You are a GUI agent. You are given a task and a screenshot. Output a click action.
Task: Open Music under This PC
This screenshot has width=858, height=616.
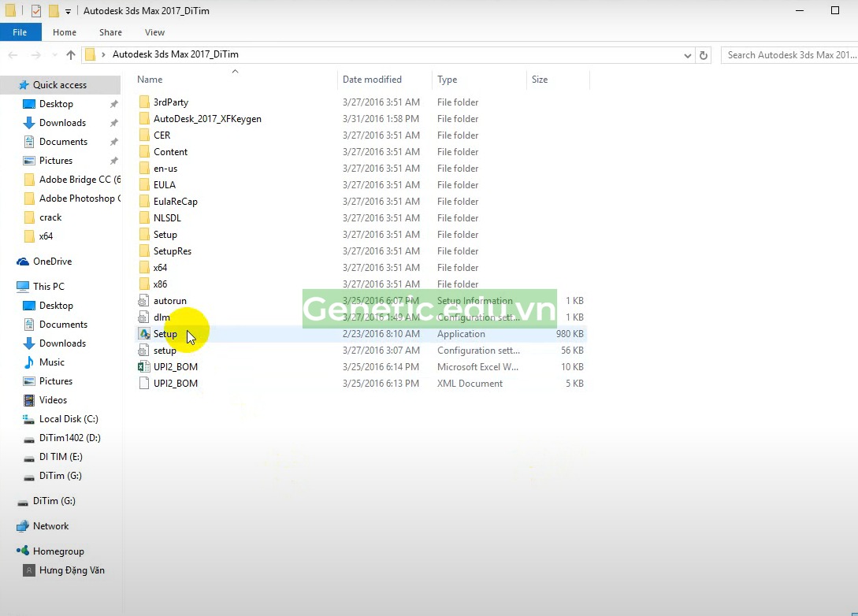pyautogui.click(x=51, y=362)
